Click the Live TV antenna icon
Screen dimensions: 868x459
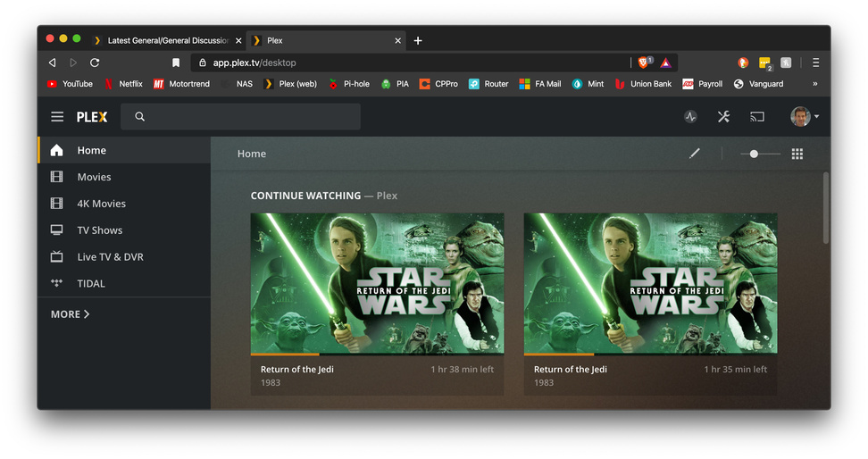tap(56, 256)
